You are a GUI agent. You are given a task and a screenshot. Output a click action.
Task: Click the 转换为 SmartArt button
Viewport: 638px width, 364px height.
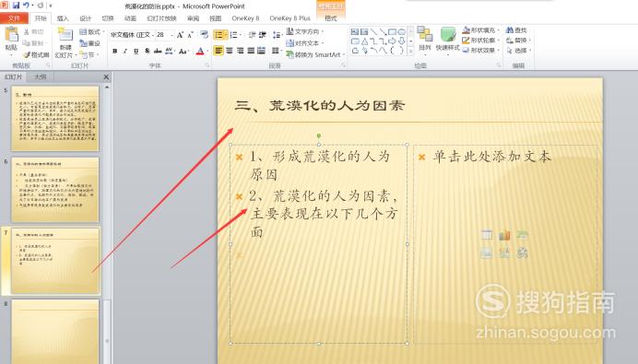point(315,54)
